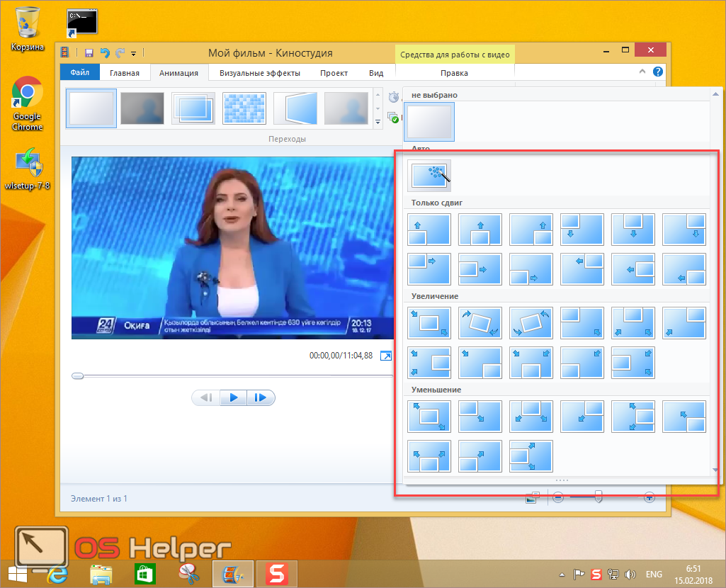Select the Auto pan and zoom effect
Screen dimensions: 726x588
[x=429, y=176]
